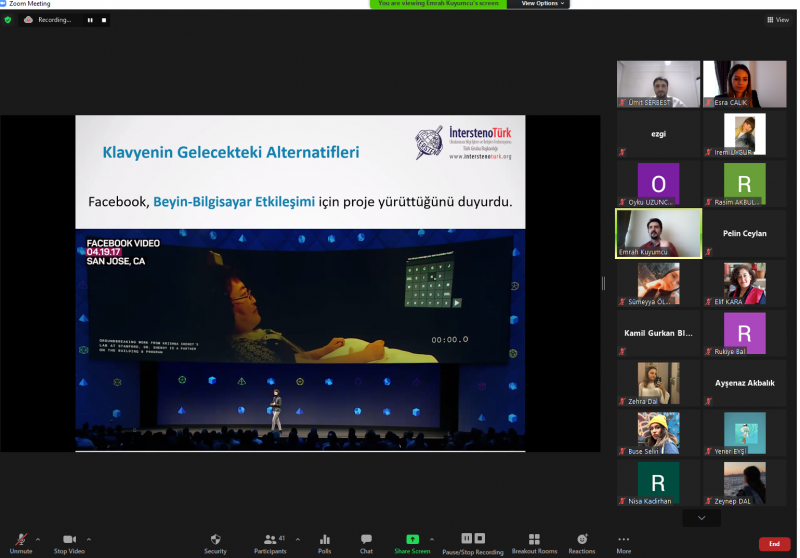The image size is (800, 558).
Task: Select the ezgi participant tile
Action: [x=658, y=134]
